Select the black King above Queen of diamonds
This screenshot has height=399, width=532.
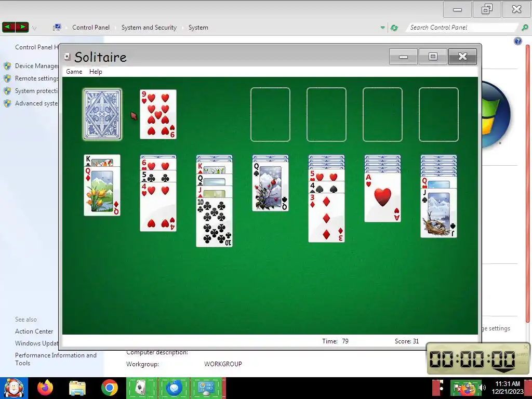(102, 161)
